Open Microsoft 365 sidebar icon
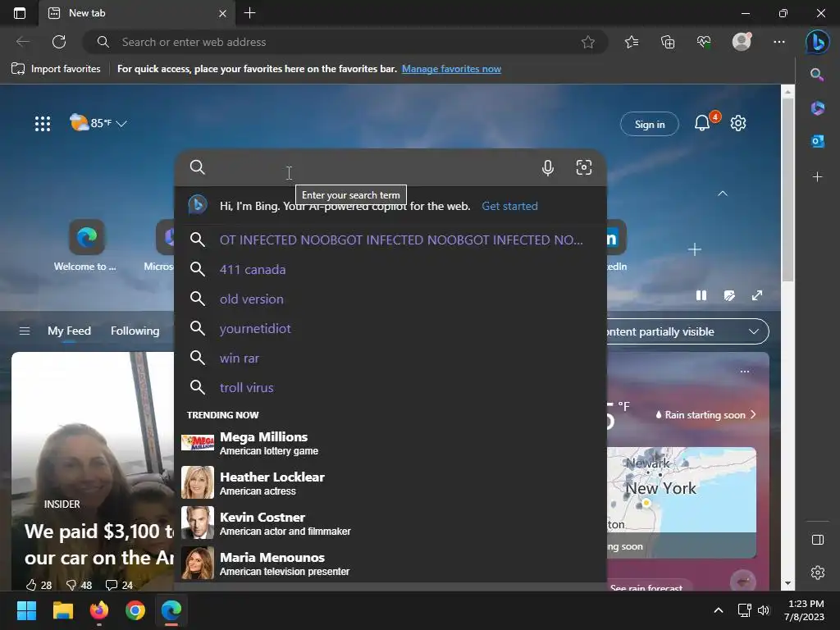 coord(818,107)
